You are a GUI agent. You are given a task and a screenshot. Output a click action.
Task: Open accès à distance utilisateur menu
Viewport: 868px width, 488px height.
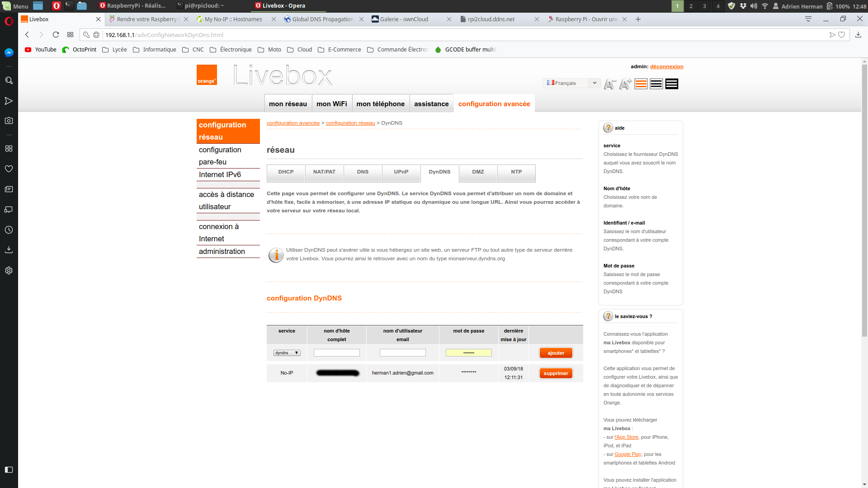(228, 201)
